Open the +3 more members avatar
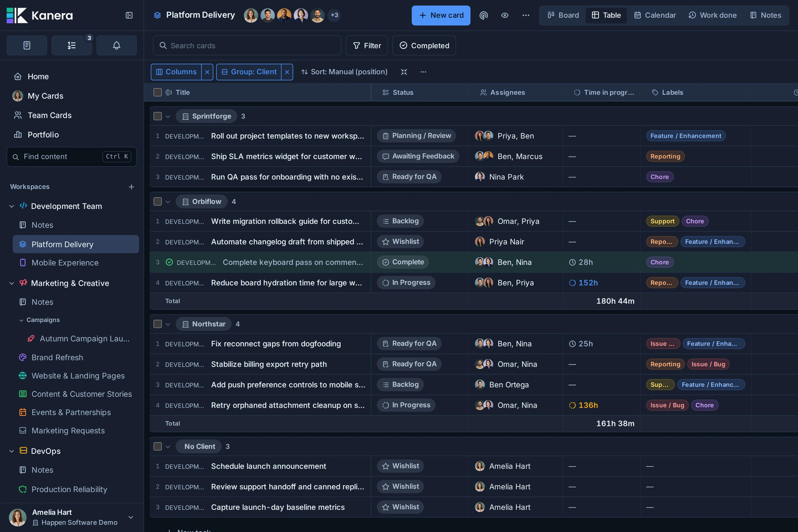This screenshot has height=532, width=798. point(334,15)
